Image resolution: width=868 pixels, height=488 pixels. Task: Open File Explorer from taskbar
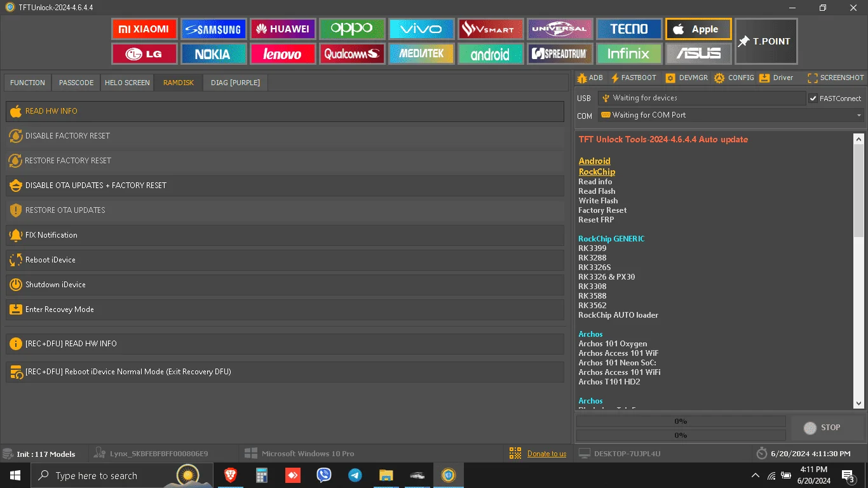pyautogui.click(x=386, y=475)
